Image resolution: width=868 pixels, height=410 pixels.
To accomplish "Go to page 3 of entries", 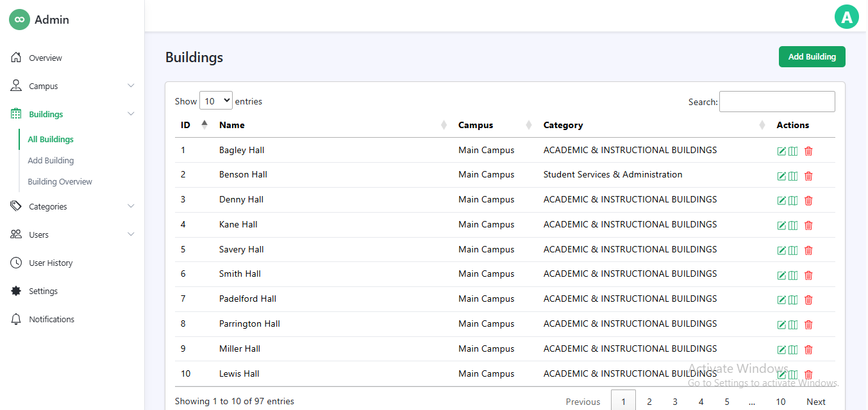I will coord(675,402).
